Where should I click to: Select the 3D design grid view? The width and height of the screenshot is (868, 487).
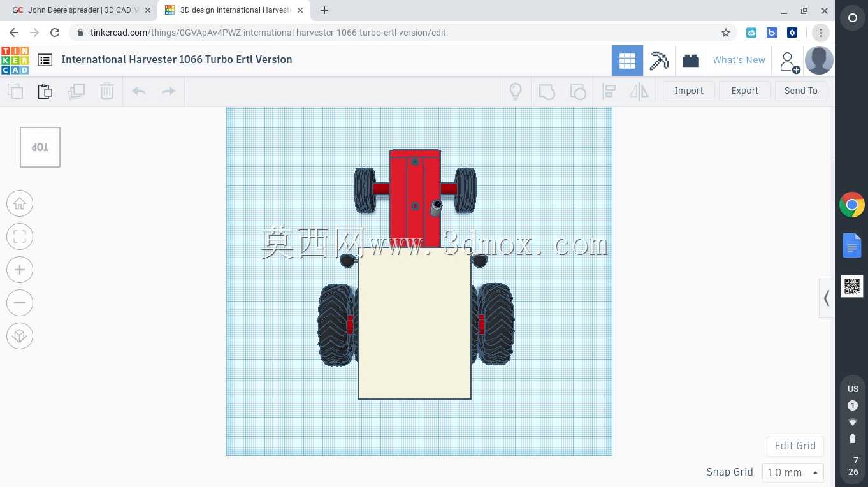pyautogui.click(x=627, y=61)
